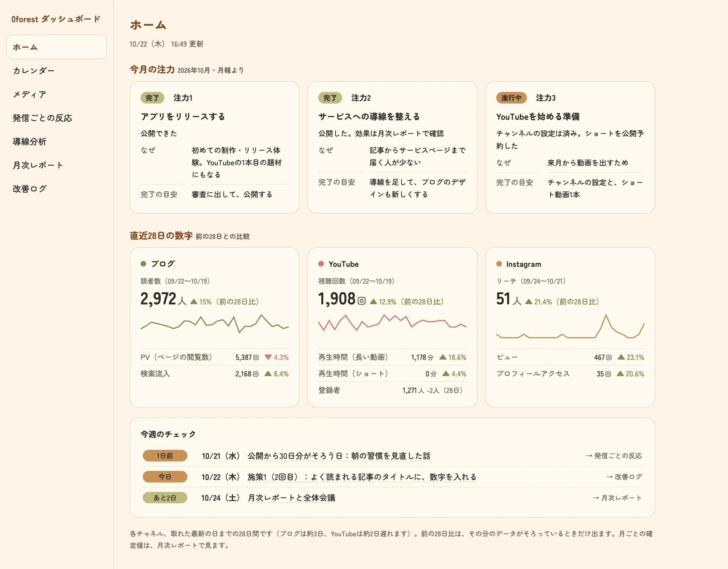This screenshot has height=569, width=728.
Task: Follow the → 月次レポート shortcut in 今週のチェック
Action: [x=617, y=498]
